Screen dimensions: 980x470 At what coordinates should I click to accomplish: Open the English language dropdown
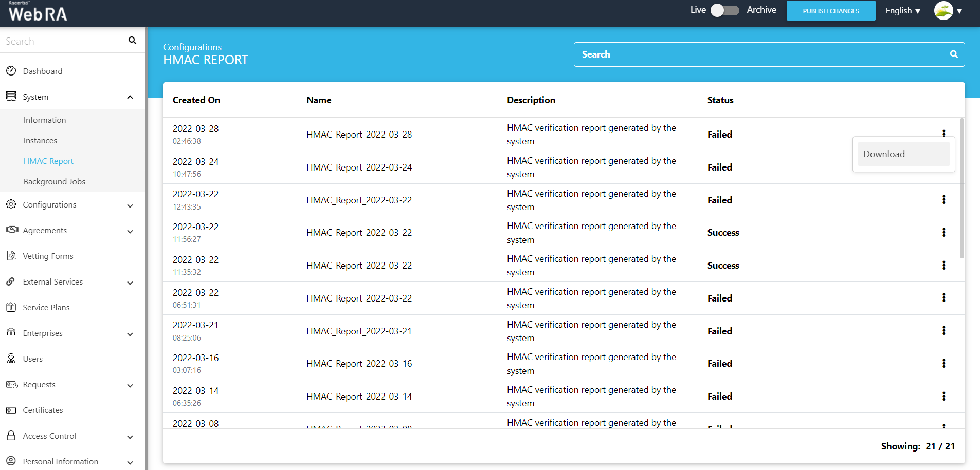[x=902, y=11]
